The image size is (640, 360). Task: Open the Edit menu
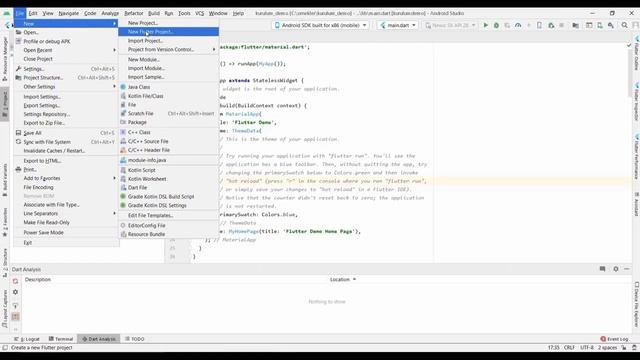pyautogui.click(x=33, y=13)
